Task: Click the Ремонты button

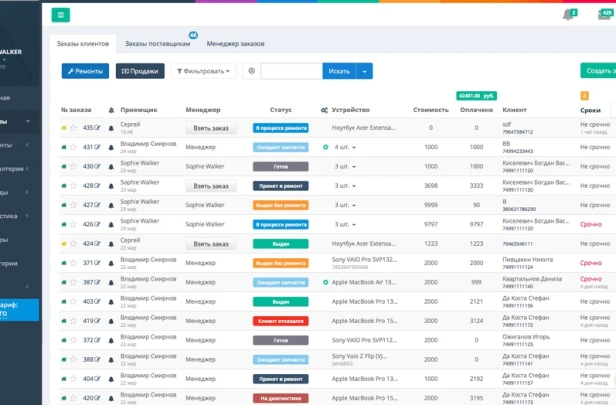Action: (85, 71)
